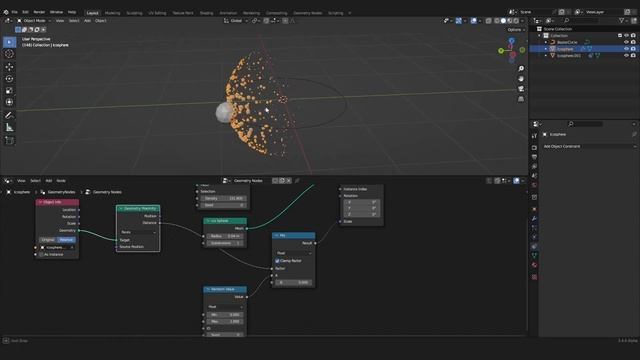Expand the BezierCircle outliner item
The image size is (640, 360).
pyautogui.click(x=546, y=42)
